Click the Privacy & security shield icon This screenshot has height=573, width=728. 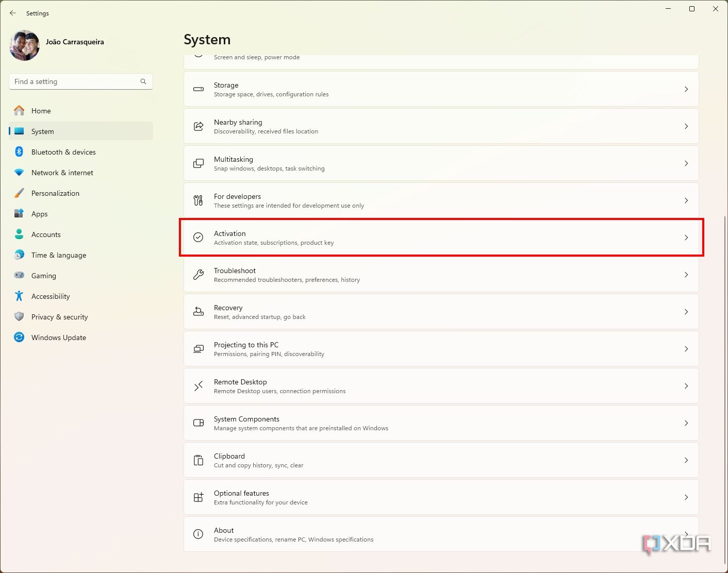tap(19, 316)
